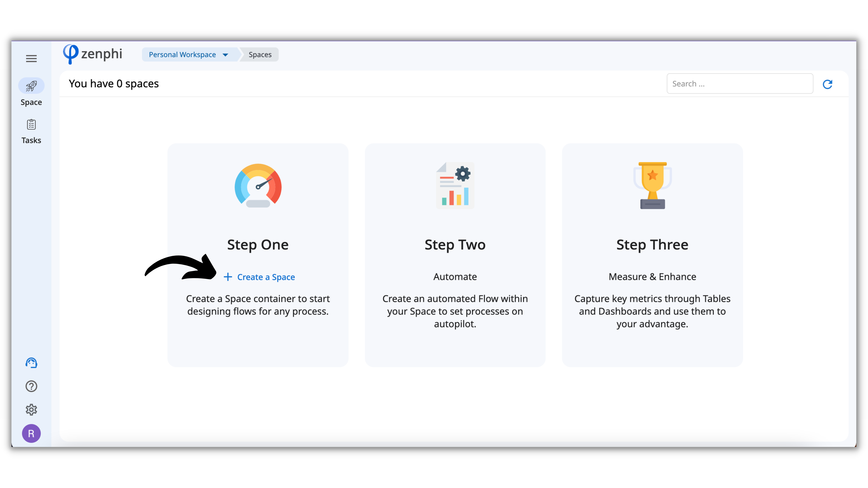Open settings gear in sidebar

pyautogui.click(x=31, y=409)
